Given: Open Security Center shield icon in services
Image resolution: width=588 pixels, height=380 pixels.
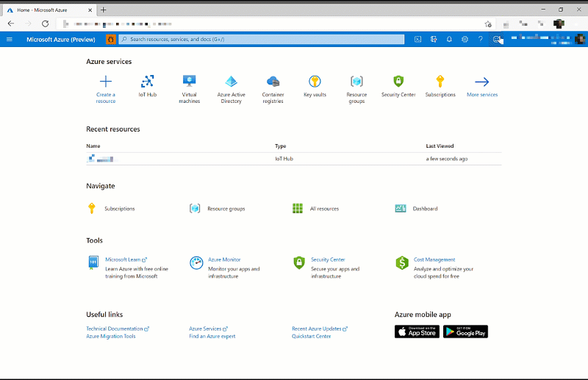Looking at the screenshot, I should (398, 82).
